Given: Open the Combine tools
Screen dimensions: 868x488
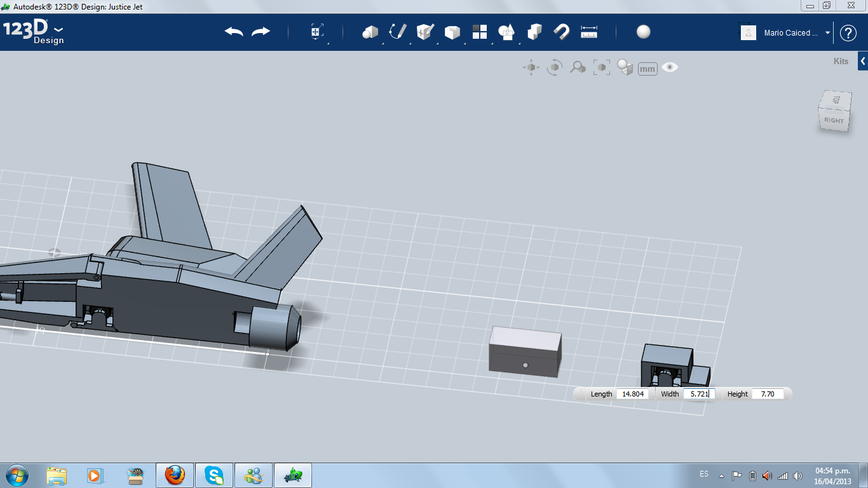Looking at the screenshot, I should 534,32.
